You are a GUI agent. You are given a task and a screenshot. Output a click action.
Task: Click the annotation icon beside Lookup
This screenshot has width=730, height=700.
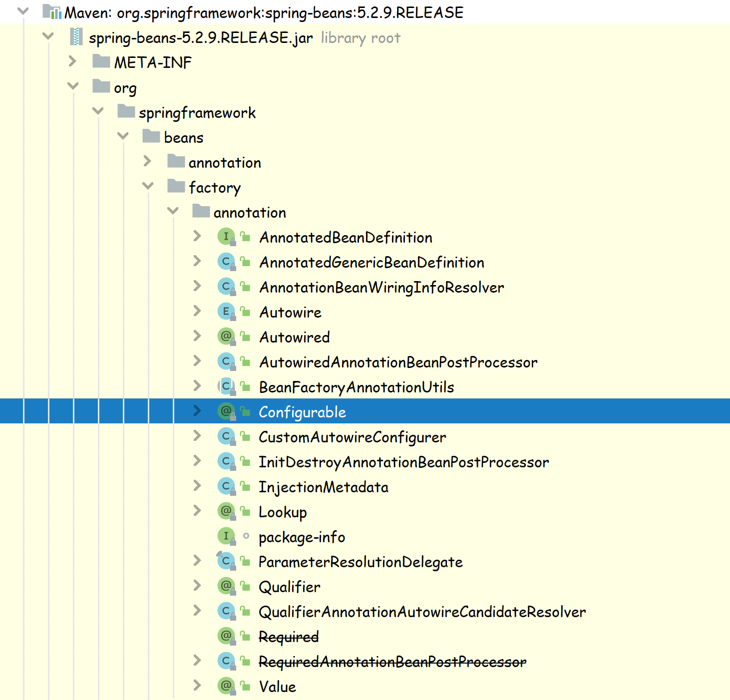click(226, 511)
